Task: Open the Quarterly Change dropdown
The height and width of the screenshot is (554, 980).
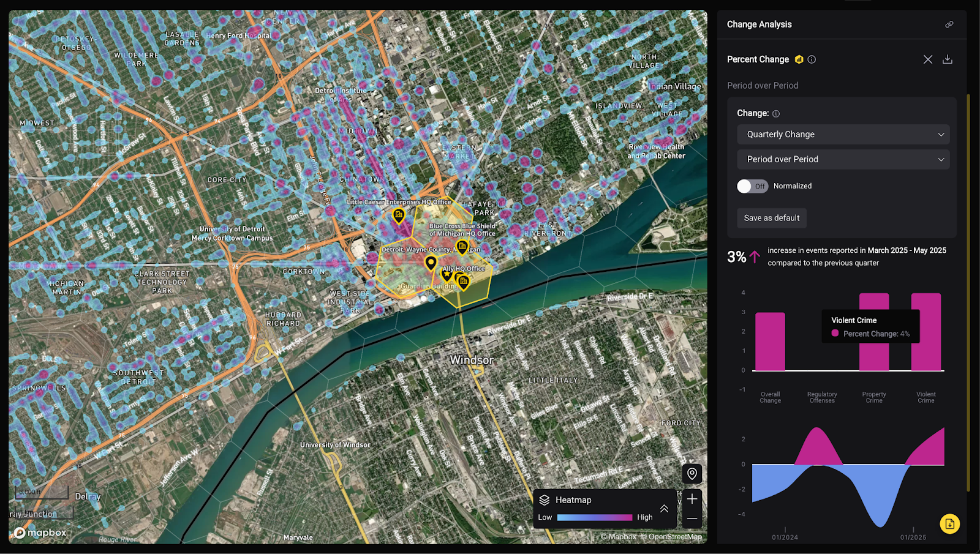Action: point(843,134)
